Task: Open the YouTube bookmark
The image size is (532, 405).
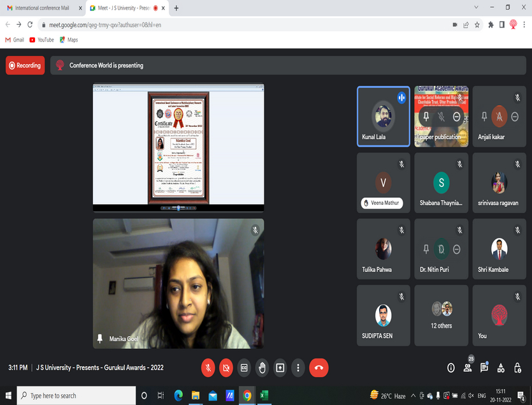Action: click(x=42, y=40)
